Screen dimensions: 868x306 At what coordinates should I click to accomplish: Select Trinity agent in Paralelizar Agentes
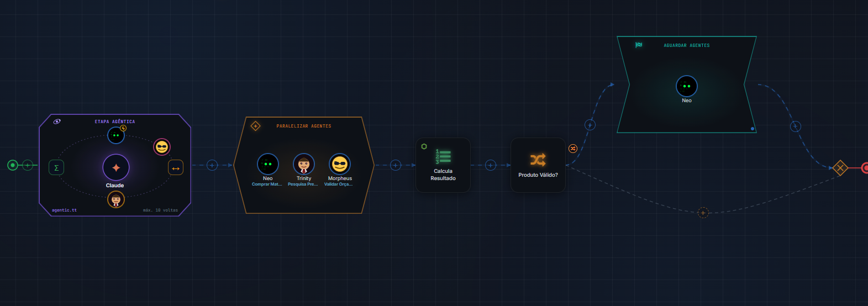[x=304, y=164]
